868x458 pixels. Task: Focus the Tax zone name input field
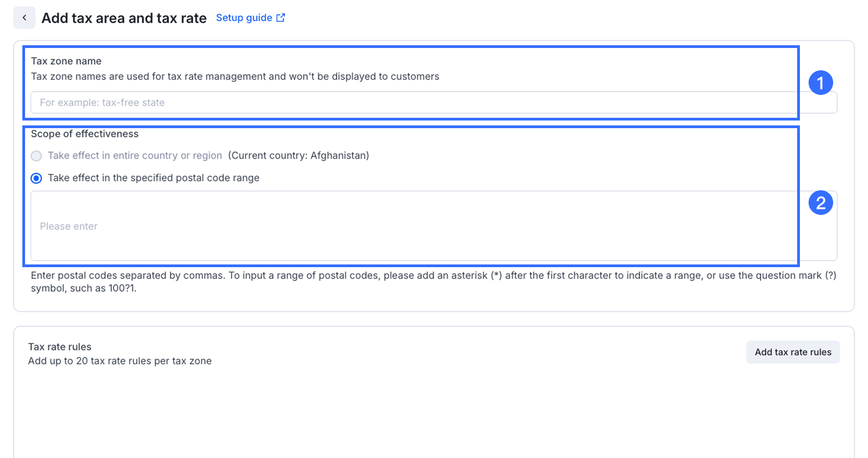tap(414, 103)
